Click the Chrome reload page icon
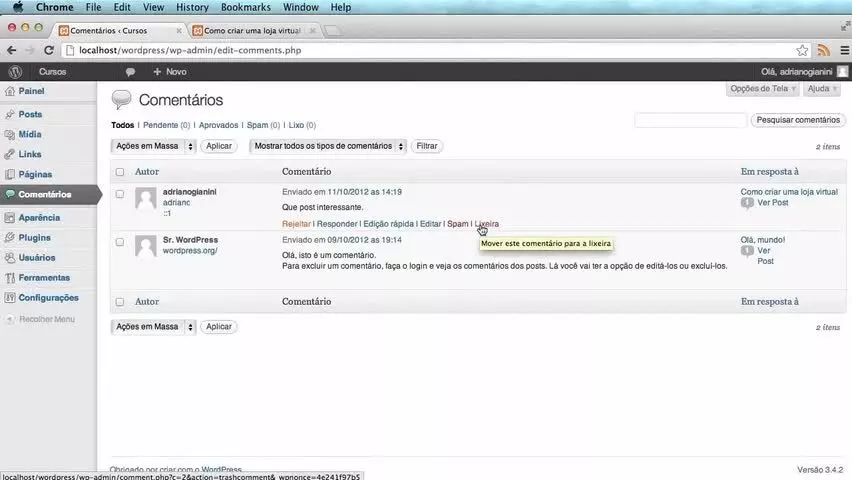 click(49, 50)
